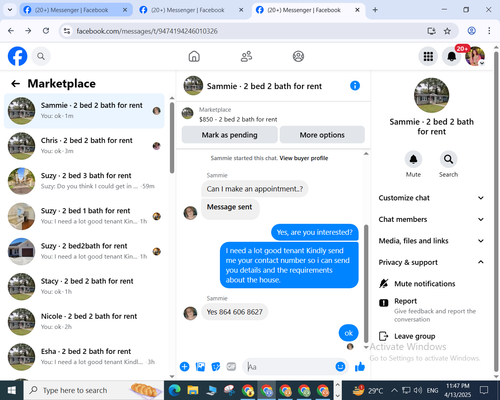Go back using the Marketplace back arrow
The image size is (500, 400).
(x=16, y=83)
